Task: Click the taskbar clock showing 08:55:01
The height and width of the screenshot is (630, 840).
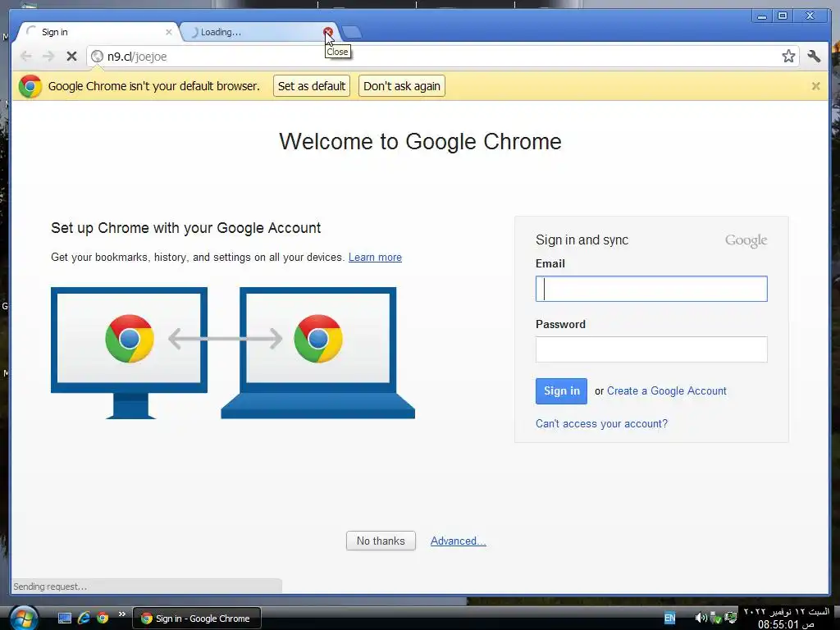Action: coord(786,619)
